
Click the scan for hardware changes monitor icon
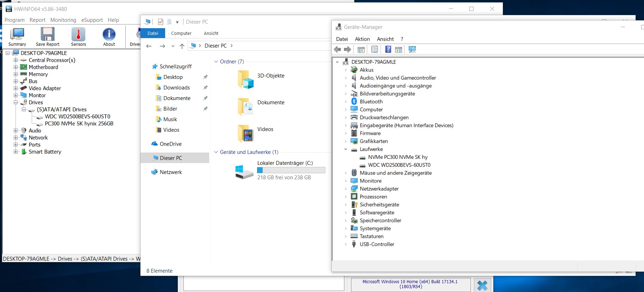(412, 49)
